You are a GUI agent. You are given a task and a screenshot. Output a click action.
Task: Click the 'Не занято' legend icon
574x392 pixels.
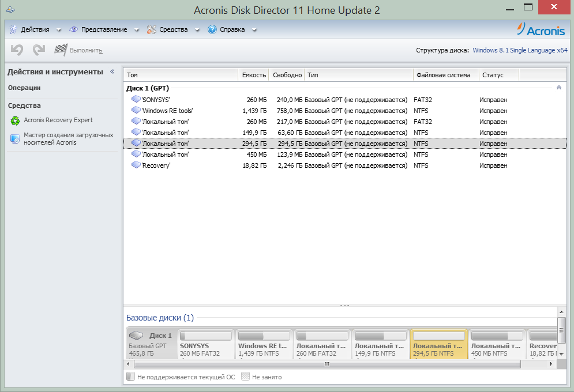(x=245, y=376)
